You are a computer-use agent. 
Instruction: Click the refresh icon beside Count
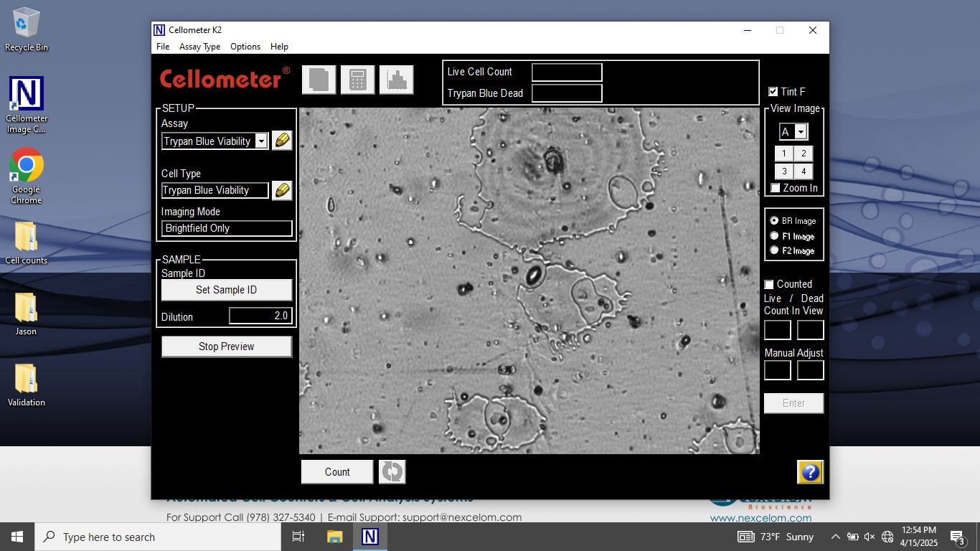pyautogui.click(x=392, y=471)
